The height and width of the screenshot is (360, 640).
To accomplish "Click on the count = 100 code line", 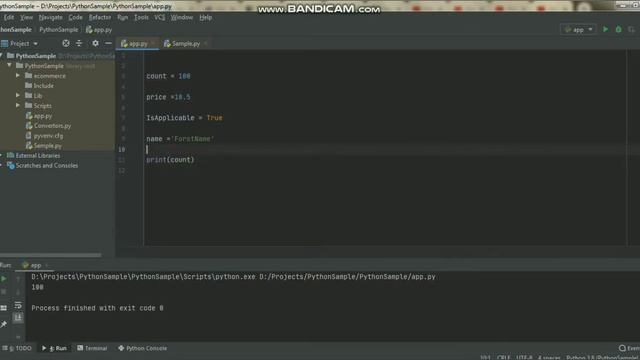I will coord(168,76).
